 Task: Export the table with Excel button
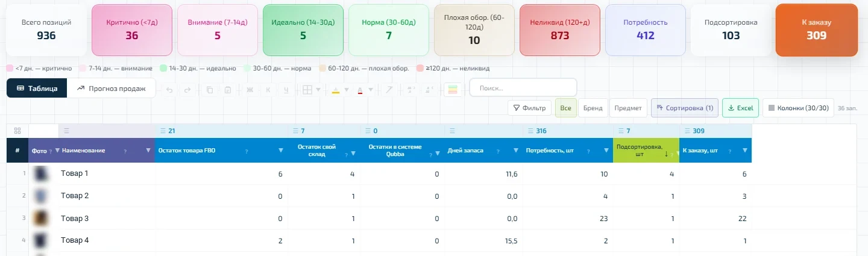point(740,108)
